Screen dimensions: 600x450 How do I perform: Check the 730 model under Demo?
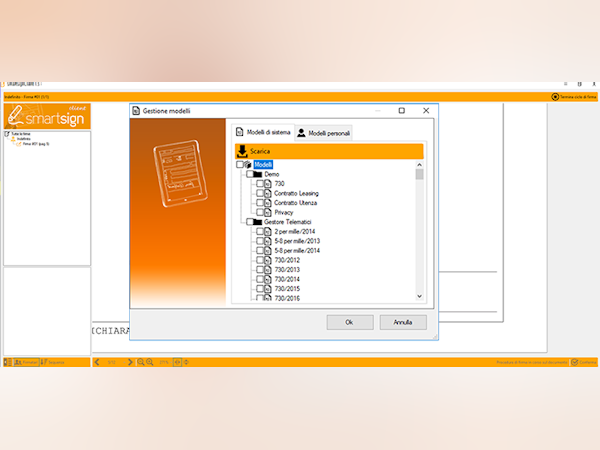click(260, 184)
